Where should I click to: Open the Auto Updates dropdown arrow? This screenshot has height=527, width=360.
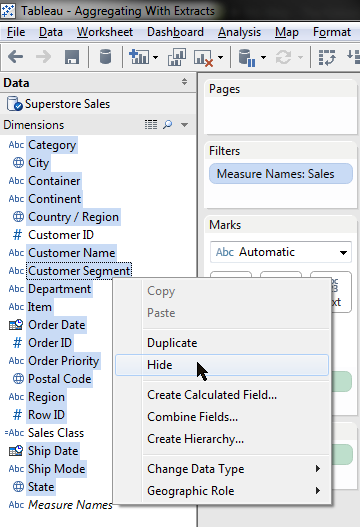pos(264,57)
